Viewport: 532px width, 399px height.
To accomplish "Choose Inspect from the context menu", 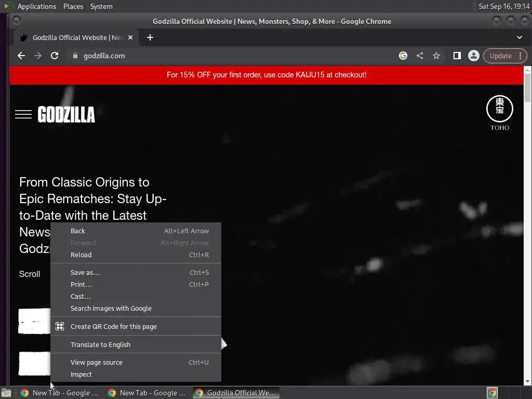I will 136,374.
